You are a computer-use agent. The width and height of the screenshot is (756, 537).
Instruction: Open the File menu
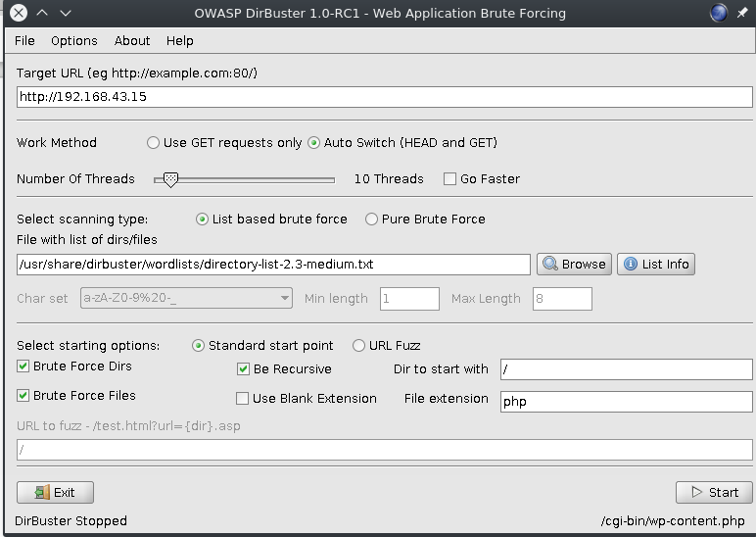click(x=24, y=41)
